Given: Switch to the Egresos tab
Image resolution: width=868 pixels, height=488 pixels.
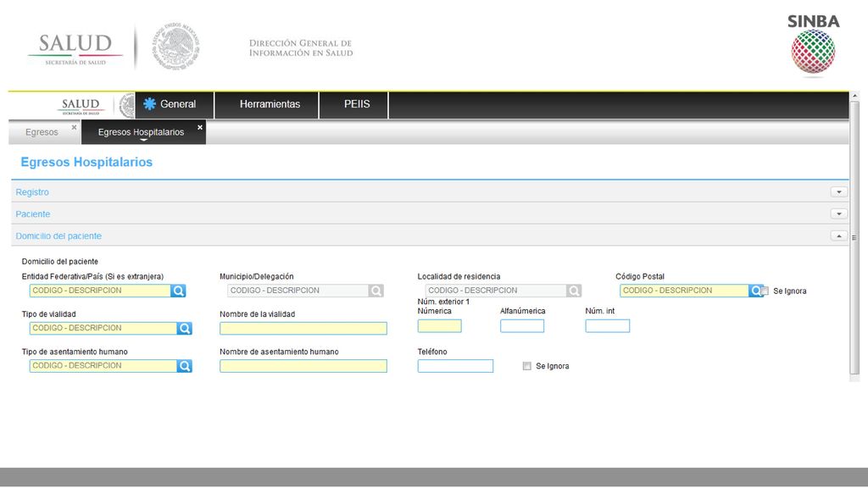Looking at the screenshot, I should click(x=42, y=132).
